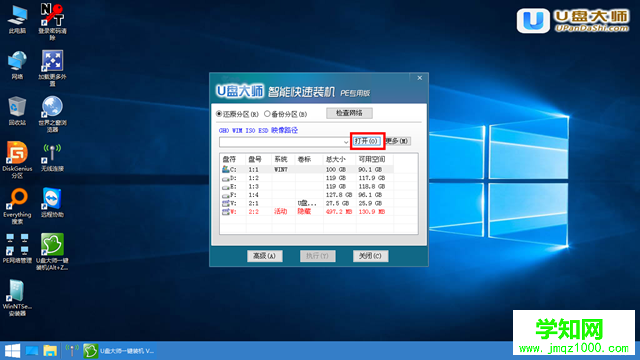This screenshot has width=640, height=360.
Task: Launch the 远程协助 shortcut
Action: [x=52, y=203]
